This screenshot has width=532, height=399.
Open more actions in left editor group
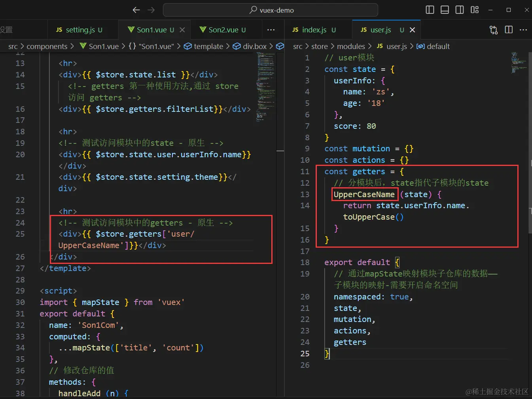point(271,30)
